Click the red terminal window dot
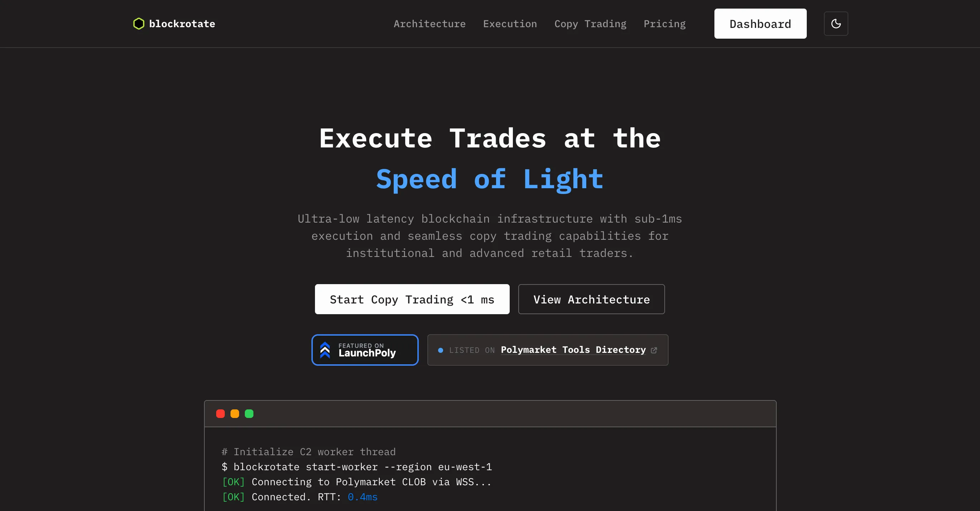Screen dimensions: 980x511 [x=220, y=414]
